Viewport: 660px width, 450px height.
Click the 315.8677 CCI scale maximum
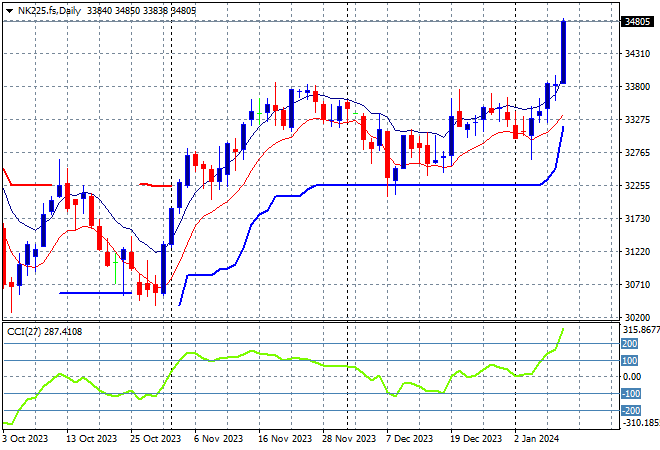click(638, 330)
